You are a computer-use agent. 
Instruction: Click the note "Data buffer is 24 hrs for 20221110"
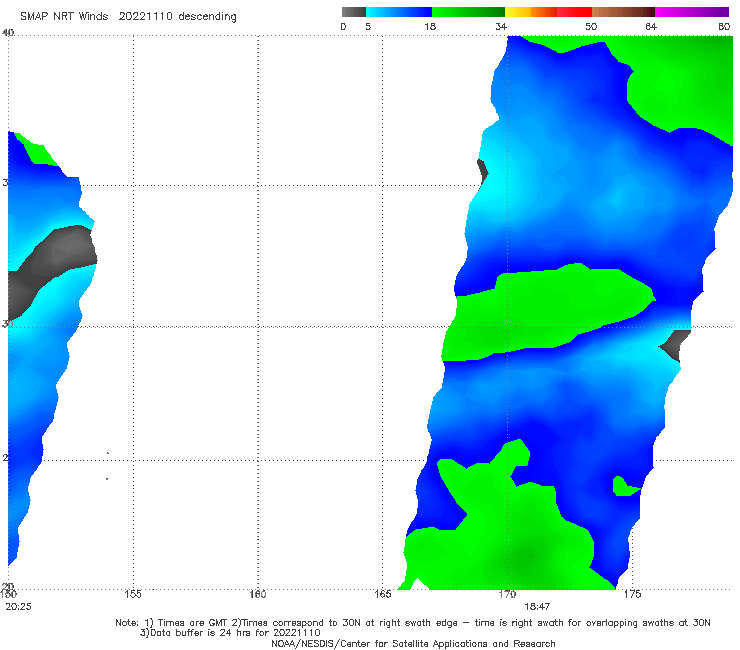[235, 633]
